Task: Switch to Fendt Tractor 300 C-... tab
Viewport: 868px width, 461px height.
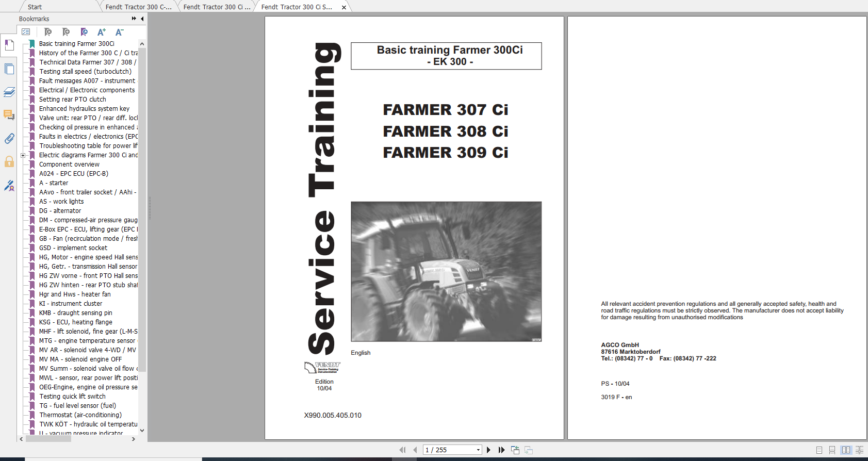Action: click(x=138, y=7)
